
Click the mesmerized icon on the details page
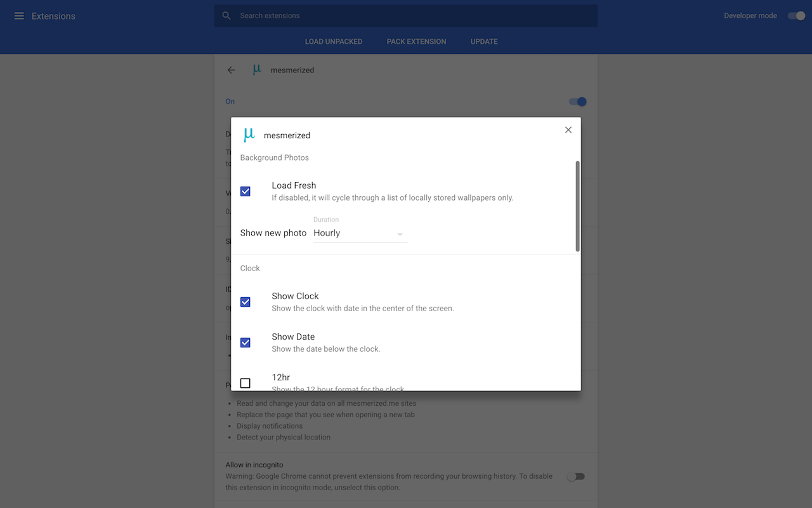tap(257, 69)
